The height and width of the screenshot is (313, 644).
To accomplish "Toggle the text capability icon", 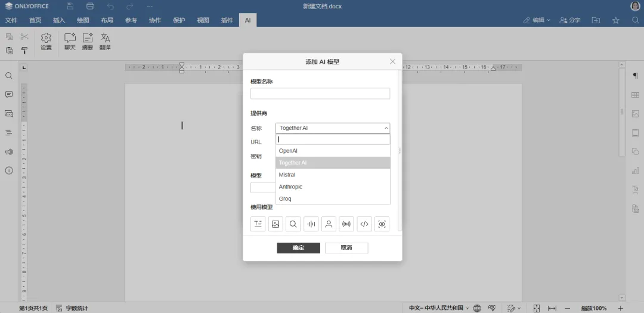I will (x=258, y=224).
